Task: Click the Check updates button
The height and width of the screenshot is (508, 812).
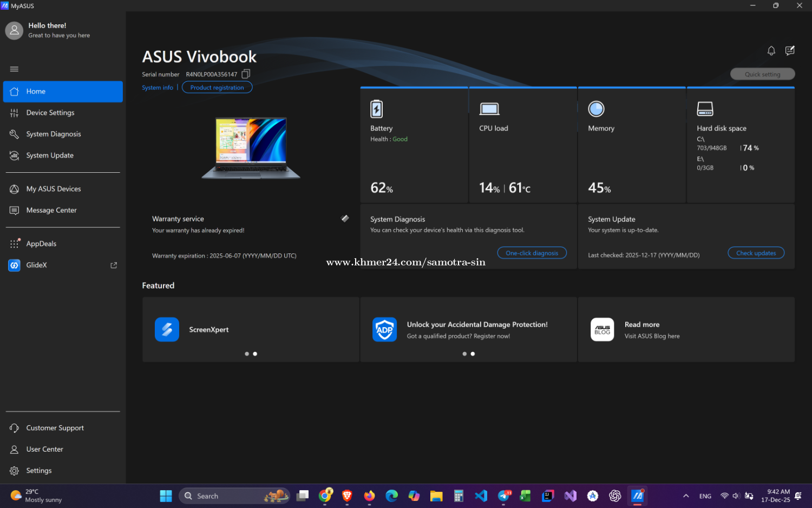Action: pyautogui.click(x=756, y=253)
